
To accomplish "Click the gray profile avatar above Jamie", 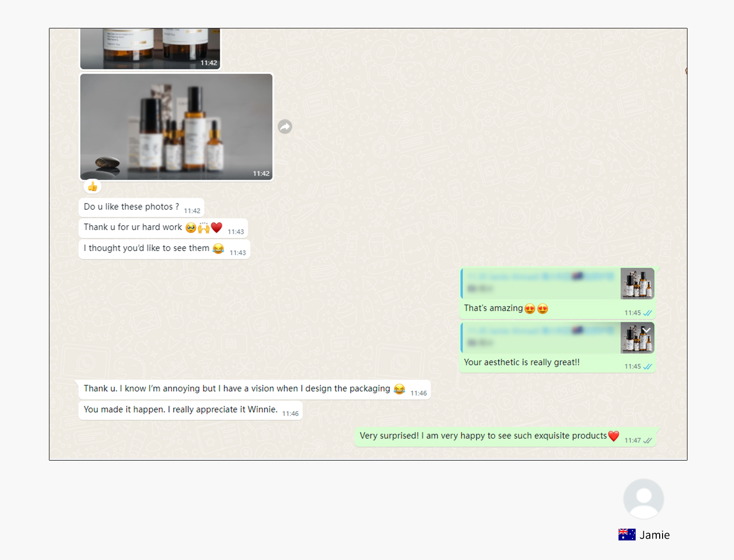I will pyautogui.click(x=643, y=499).
